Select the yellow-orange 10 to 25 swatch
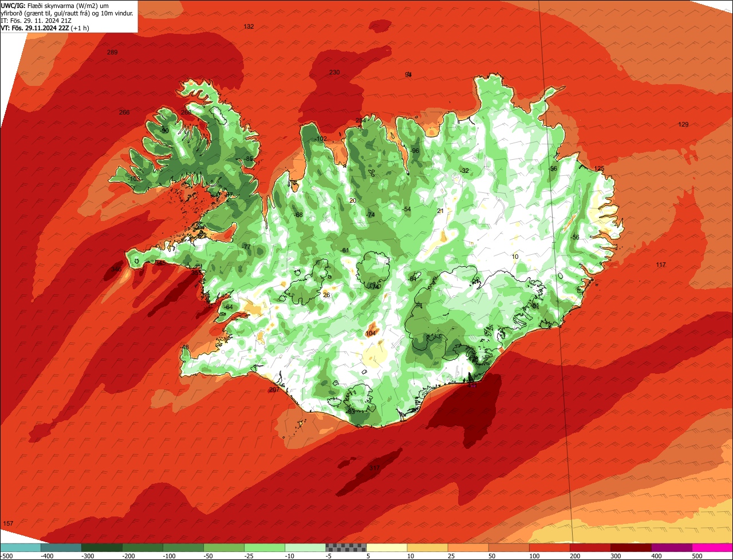The image size is (733, 560). [427, 547]
